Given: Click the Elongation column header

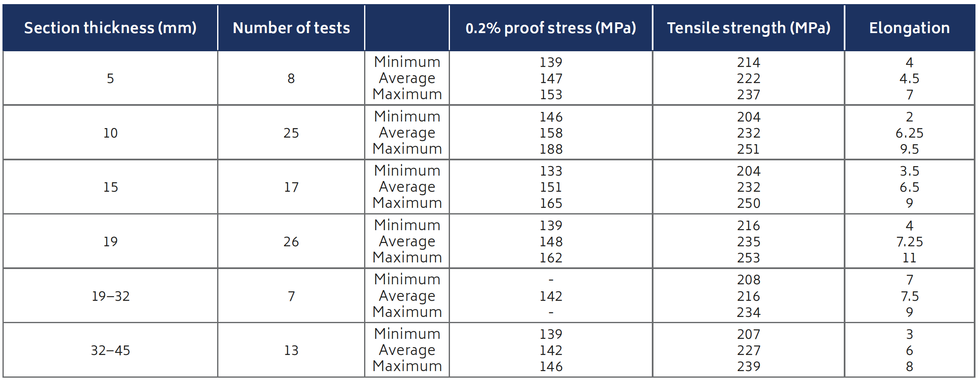Looking at the screenshot, I should pyautogui.click(x=909, y=28).
